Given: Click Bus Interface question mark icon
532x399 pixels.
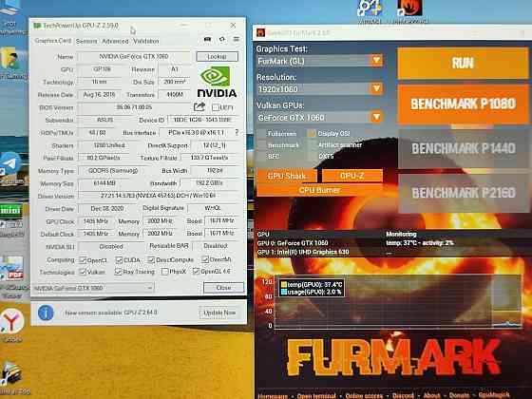Looking at the screenshot, I should [x=237, y=133].
